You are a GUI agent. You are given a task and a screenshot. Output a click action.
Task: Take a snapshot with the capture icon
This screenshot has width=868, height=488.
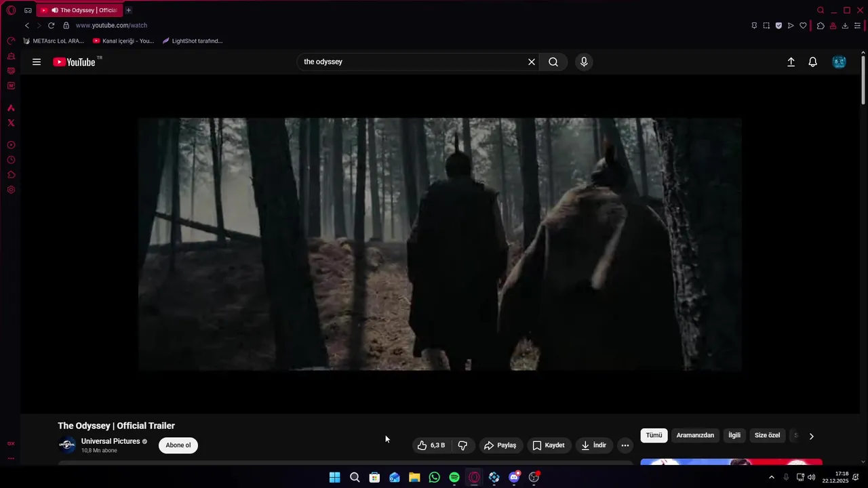[766, 25]
